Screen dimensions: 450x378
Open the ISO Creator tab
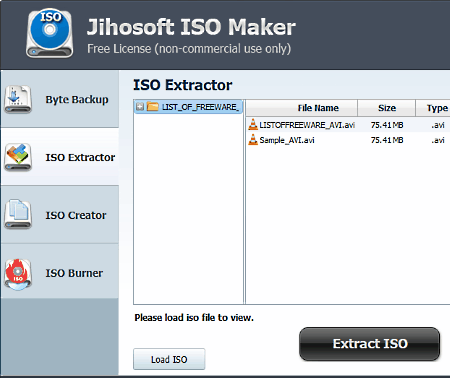[x=60, y=215]
